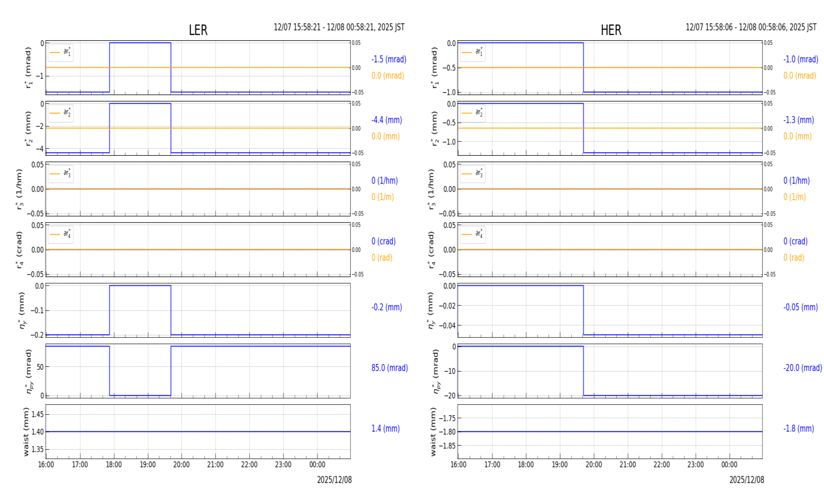Click the LER r4* (crad) y-axis label
This screenshot has height=504, width=824.
click(x=19, y=250)
